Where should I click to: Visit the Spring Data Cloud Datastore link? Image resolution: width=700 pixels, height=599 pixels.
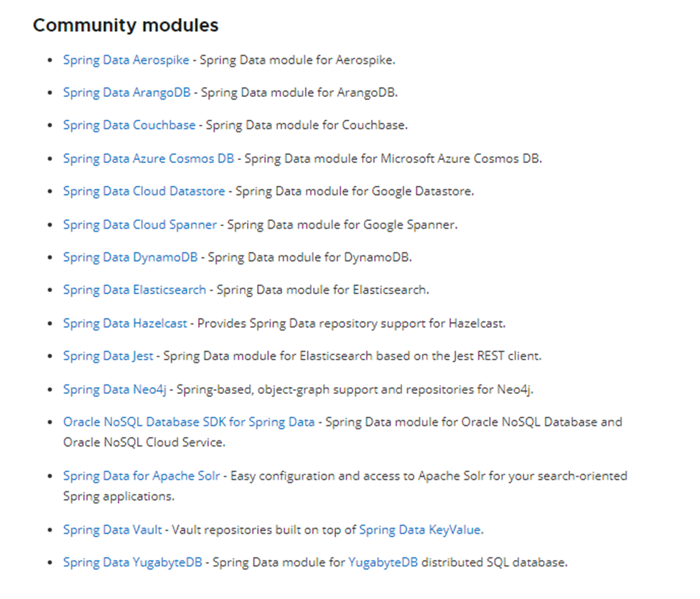coord(144,192)
